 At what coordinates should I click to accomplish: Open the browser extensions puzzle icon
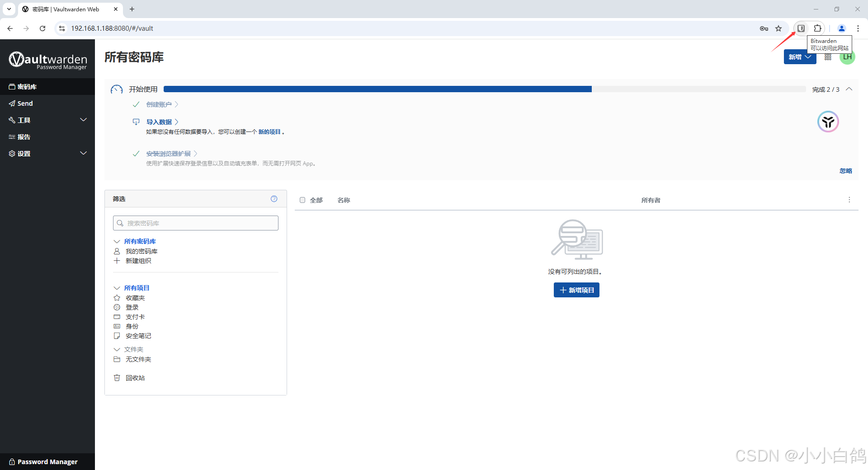(x=817, y=28)
